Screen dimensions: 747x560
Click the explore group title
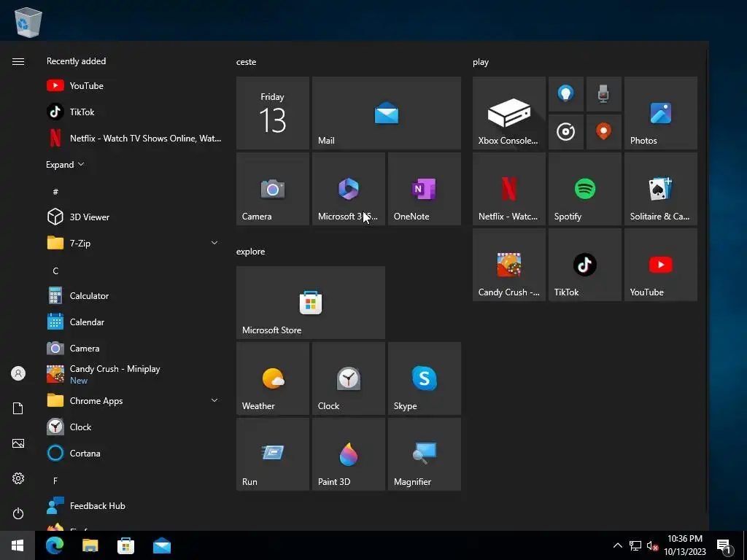point(251,252)
